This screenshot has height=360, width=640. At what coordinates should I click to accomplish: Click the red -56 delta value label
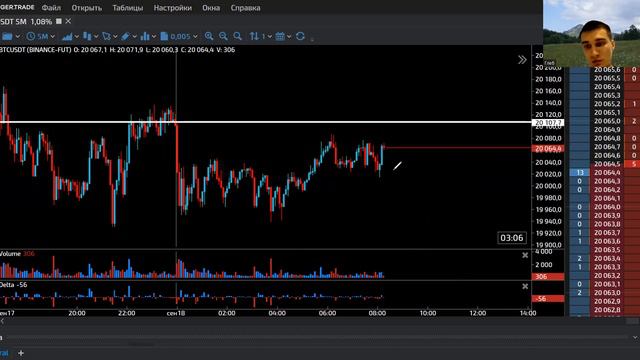click(x=548, y=299)
